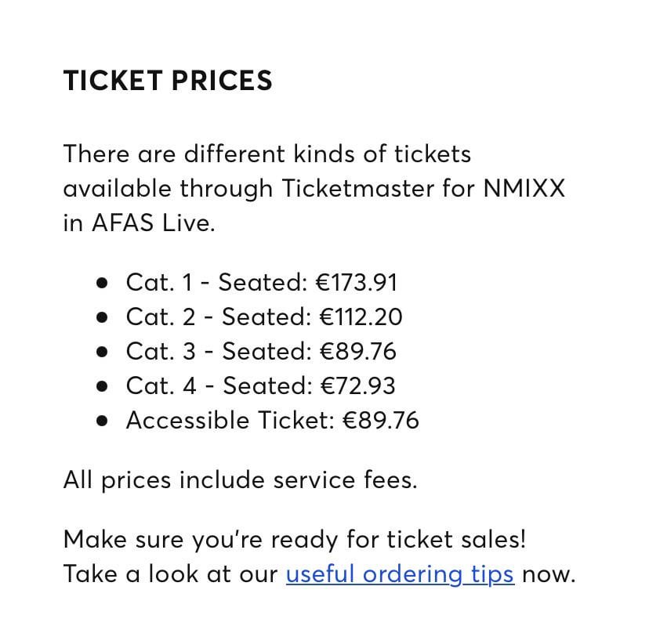The height and width of the screenshot is (644, 649).
Task: Select the Cat. 2 - Seated list item
Action: pos(264,317)
